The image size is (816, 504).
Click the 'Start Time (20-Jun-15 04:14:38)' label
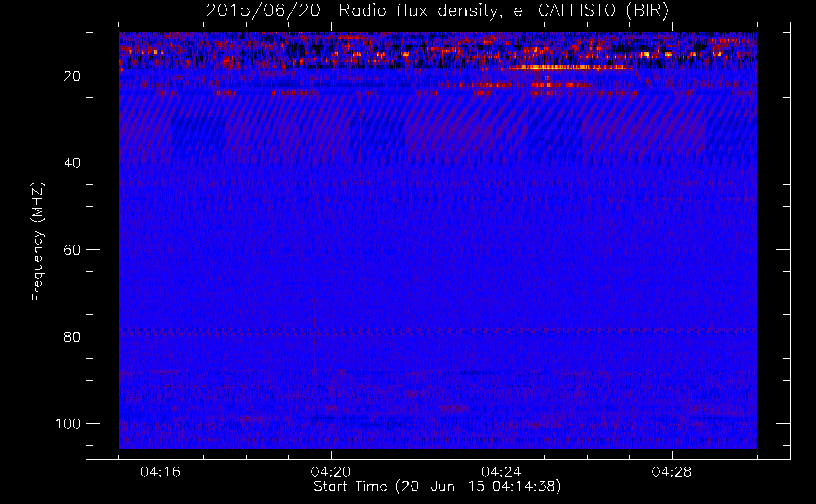[437, 487]
